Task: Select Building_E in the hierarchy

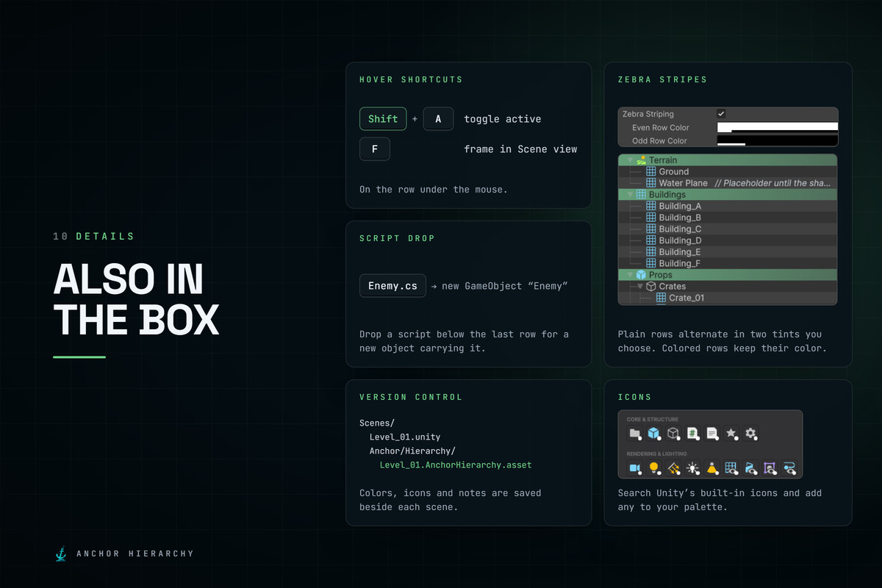Action: [x=728, y=252]
